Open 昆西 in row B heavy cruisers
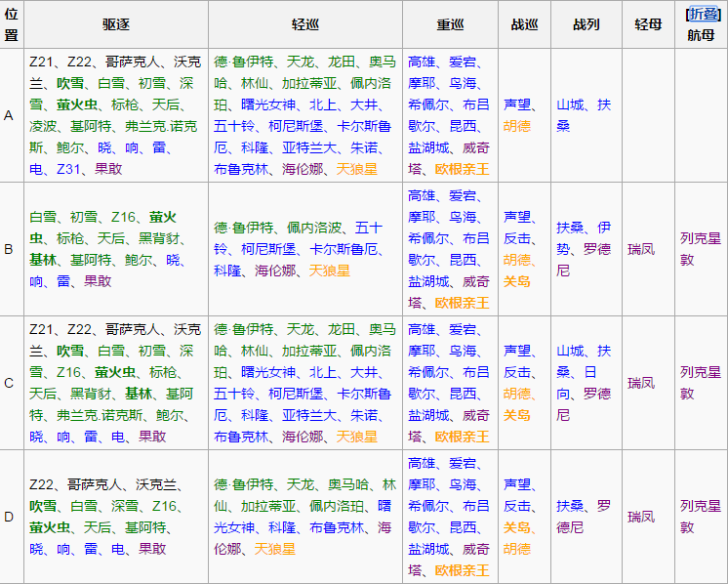Viewport: 728px width, 584px height. point(463,260)
